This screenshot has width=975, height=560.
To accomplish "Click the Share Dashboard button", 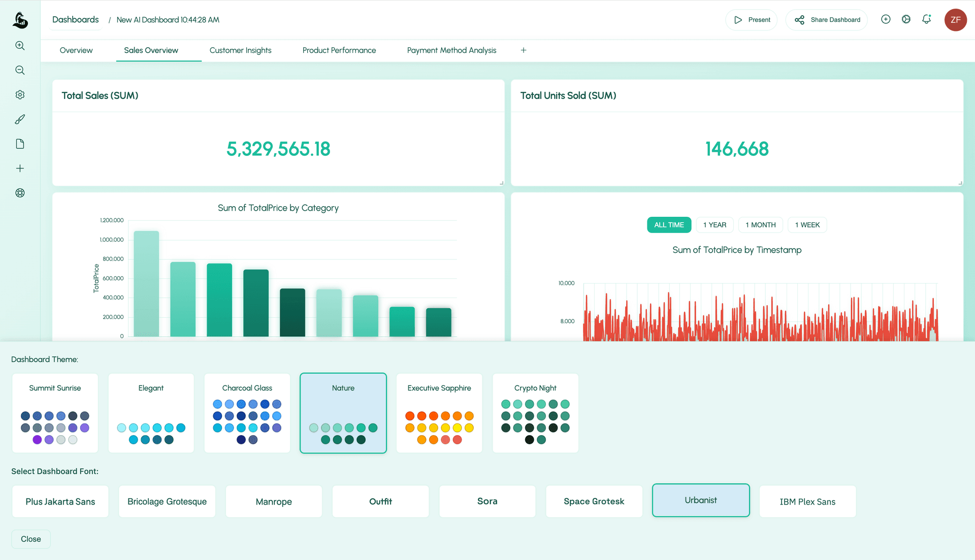I will point(827,20).
